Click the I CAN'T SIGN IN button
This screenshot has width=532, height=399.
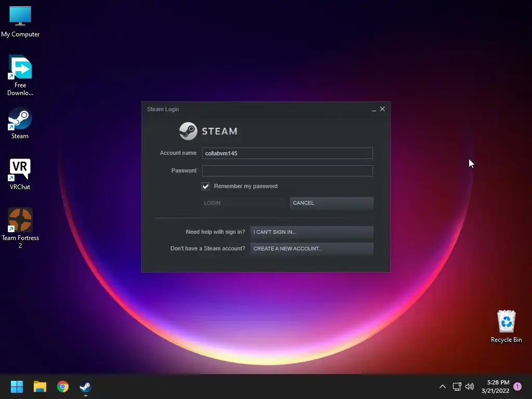[312, 232]
